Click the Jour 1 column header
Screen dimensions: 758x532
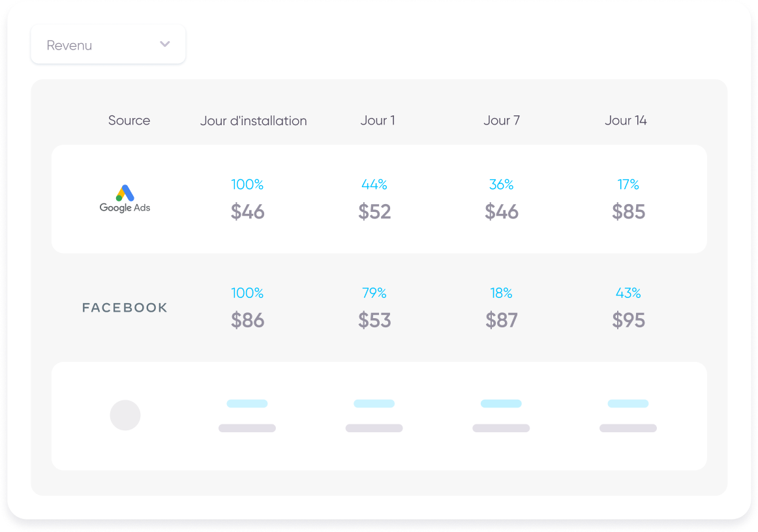click(x=377, y=121)
